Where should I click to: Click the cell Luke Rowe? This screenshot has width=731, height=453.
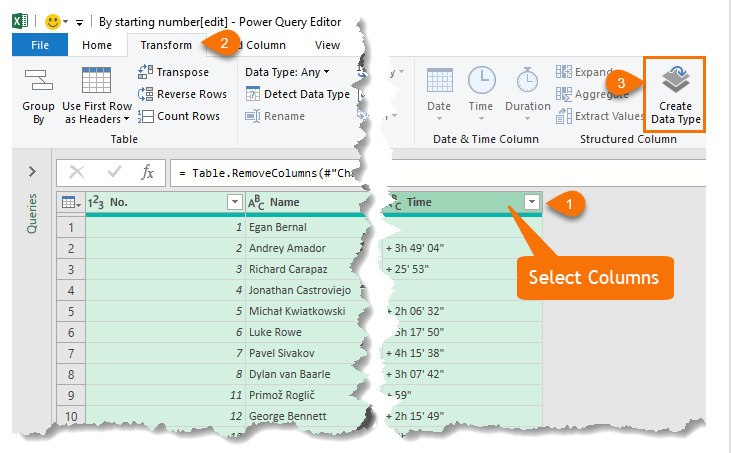point(305,332)
